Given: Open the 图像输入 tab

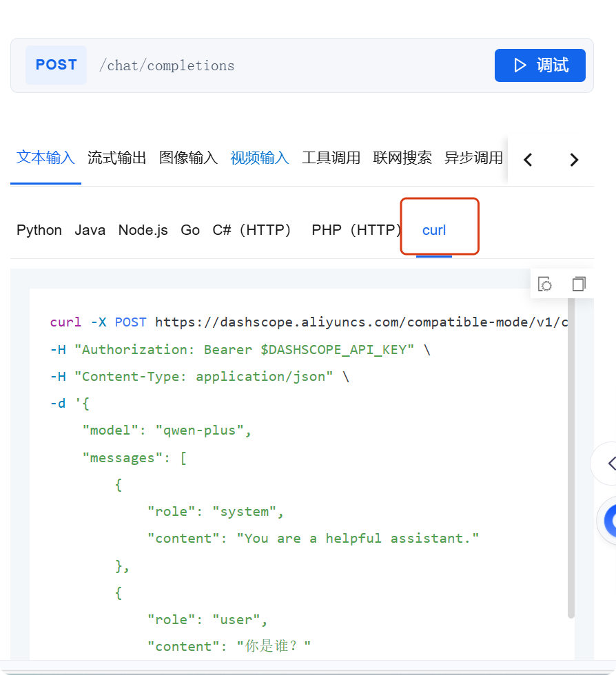Looking at the screenshot, I should pyautogui.click(x=187, y=158).
